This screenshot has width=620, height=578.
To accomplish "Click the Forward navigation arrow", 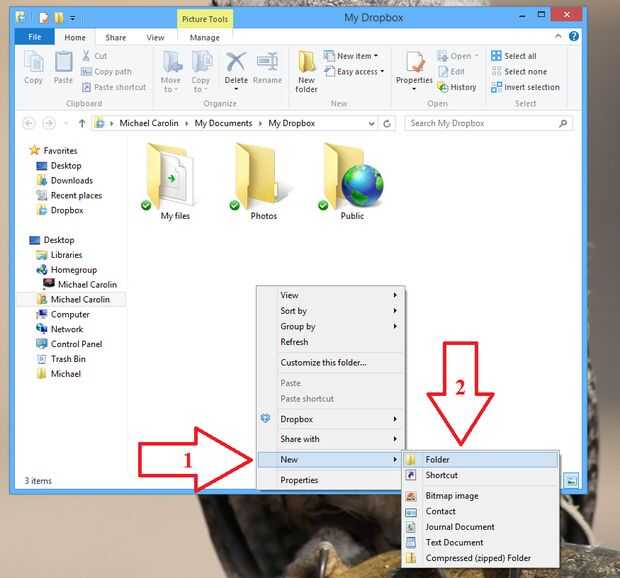I will pyautogui.click(x=49, y=123).
